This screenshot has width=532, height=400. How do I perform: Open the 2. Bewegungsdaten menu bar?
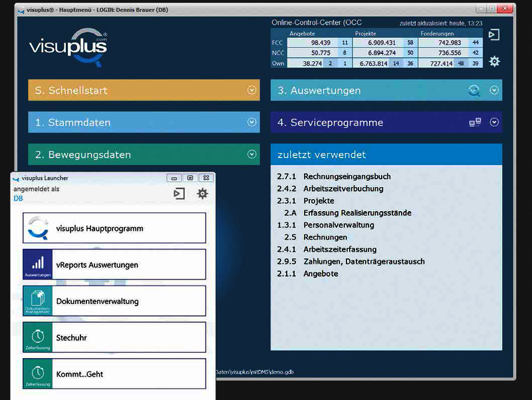pyautogui.click(x=144, y=154)
